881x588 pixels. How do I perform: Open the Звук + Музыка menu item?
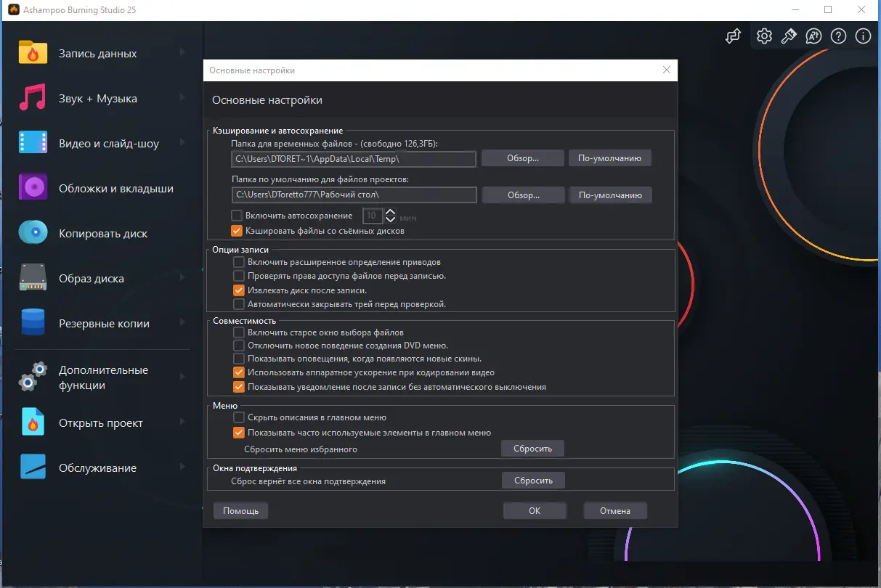pos(102,98)
